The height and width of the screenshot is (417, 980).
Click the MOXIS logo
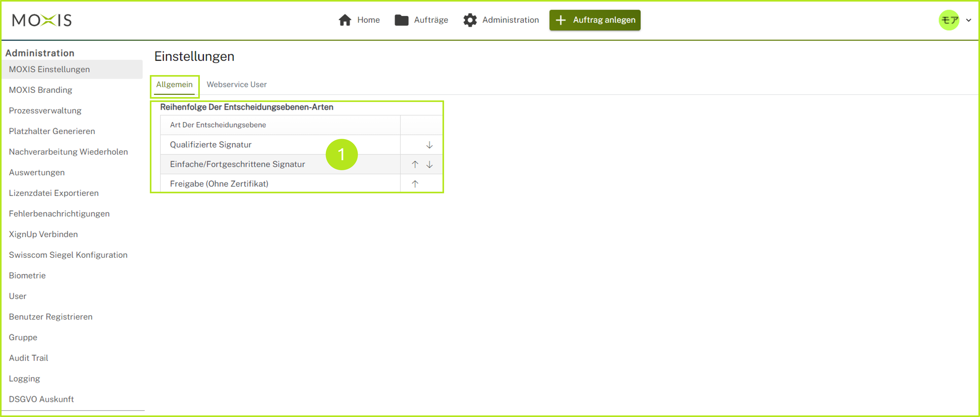tap(42, 20)
